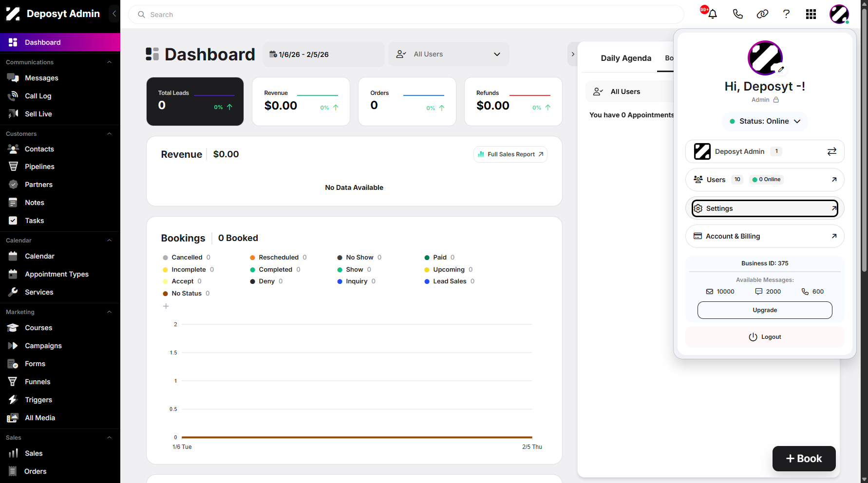Click the switch account arrows icon
Screen dimensions: 868x483
(832, 151)
